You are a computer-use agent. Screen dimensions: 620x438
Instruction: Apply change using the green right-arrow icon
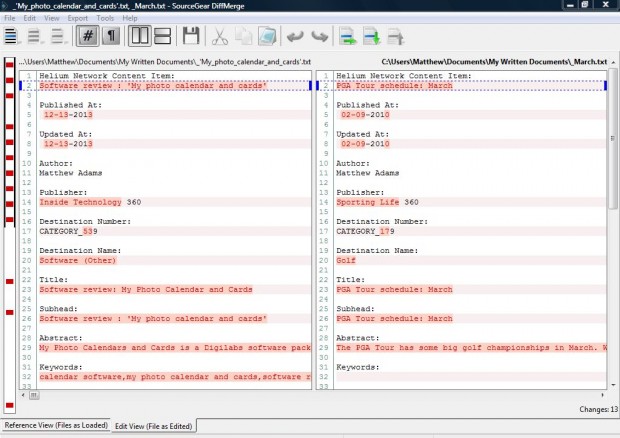tap(348, 36)
